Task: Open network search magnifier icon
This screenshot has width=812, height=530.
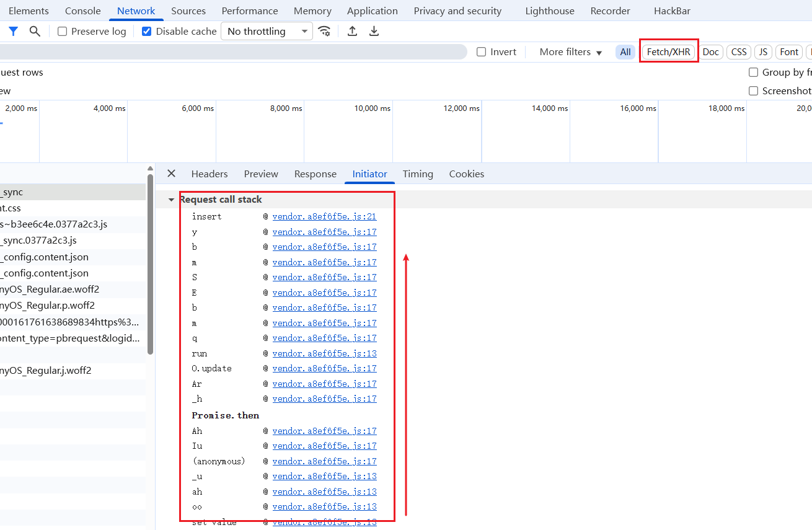Action: [35, 31]
